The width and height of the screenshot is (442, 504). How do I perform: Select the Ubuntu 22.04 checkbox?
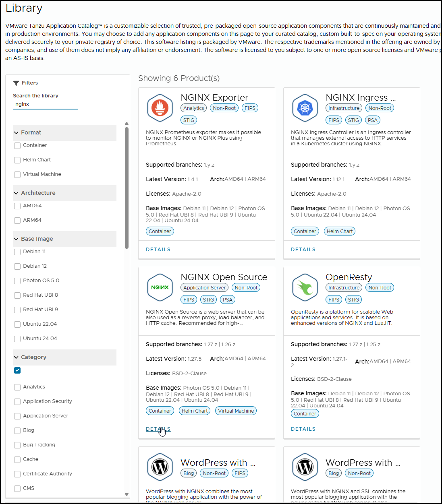point(17,324)
